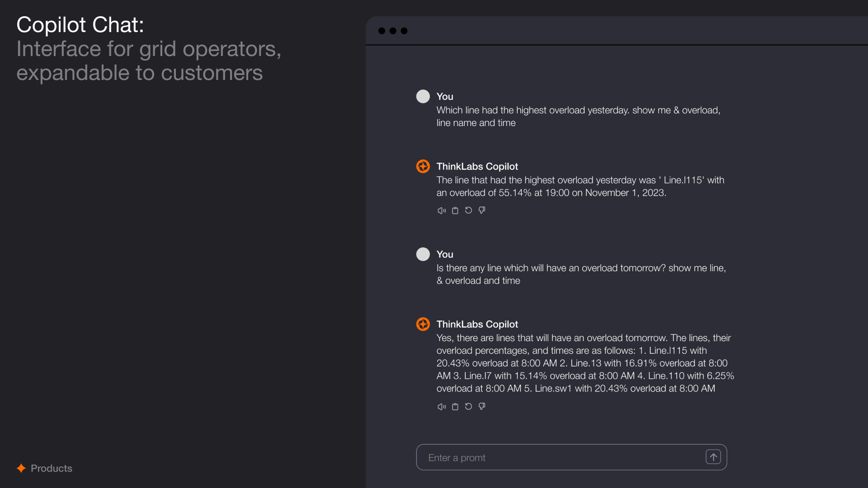This screenshot has height=488, width=868.
Task: Copy the first Copilot response to clipboard
Action: point(455,211)
